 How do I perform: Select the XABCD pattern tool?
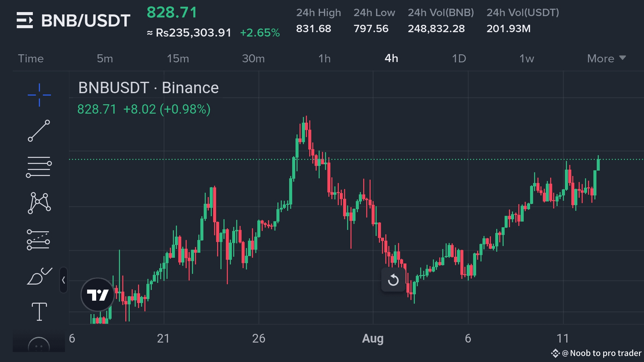click(39, 203)
